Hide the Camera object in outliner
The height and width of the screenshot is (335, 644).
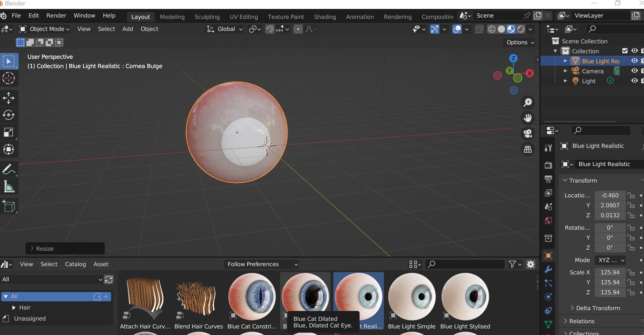(634, 71)
